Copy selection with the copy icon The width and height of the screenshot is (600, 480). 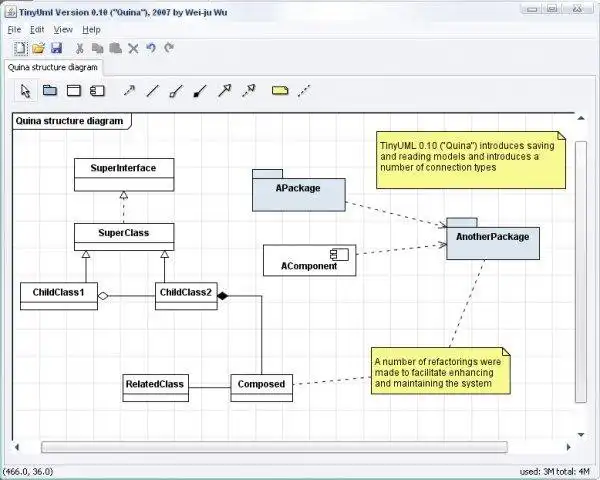point(98,48)
